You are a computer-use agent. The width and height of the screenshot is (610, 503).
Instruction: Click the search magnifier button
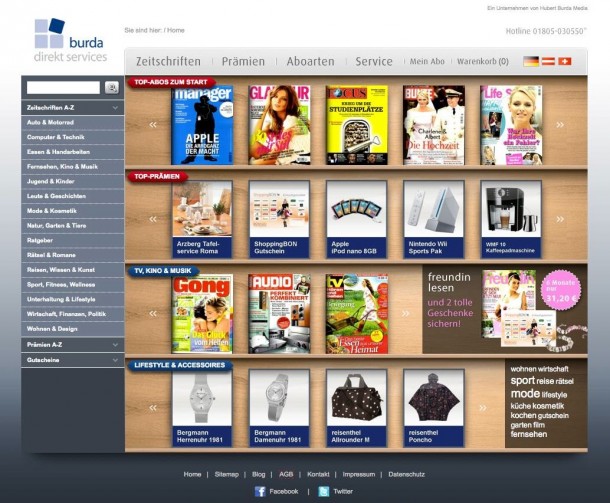point(112,88)
